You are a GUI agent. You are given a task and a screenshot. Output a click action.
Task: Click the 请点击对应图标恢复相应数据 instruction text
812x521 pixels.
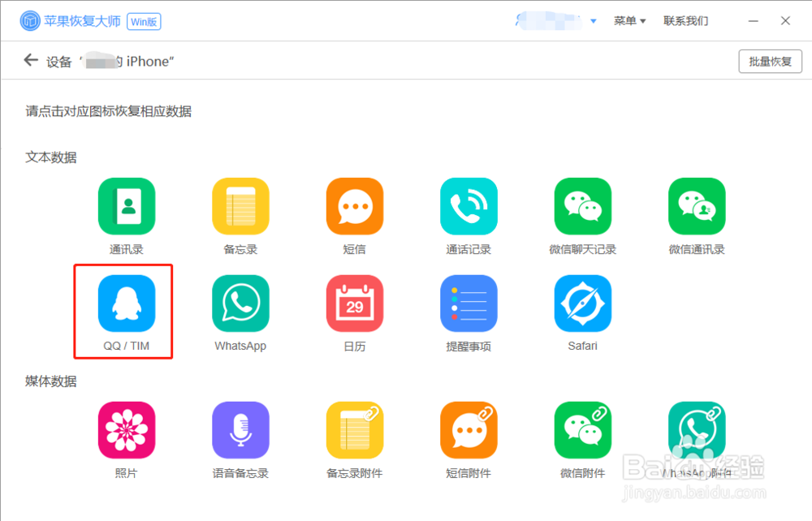pyautogui.click(x=109, y=111)
